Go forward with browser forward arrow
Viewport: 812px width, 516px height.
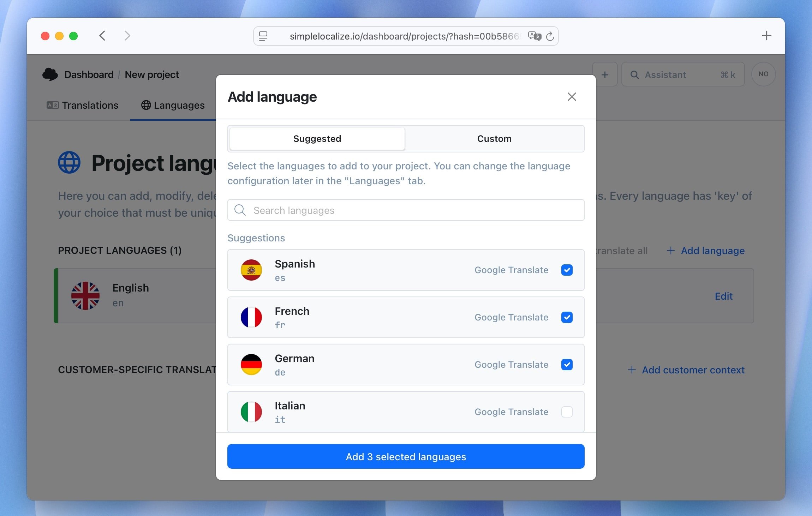127,36
